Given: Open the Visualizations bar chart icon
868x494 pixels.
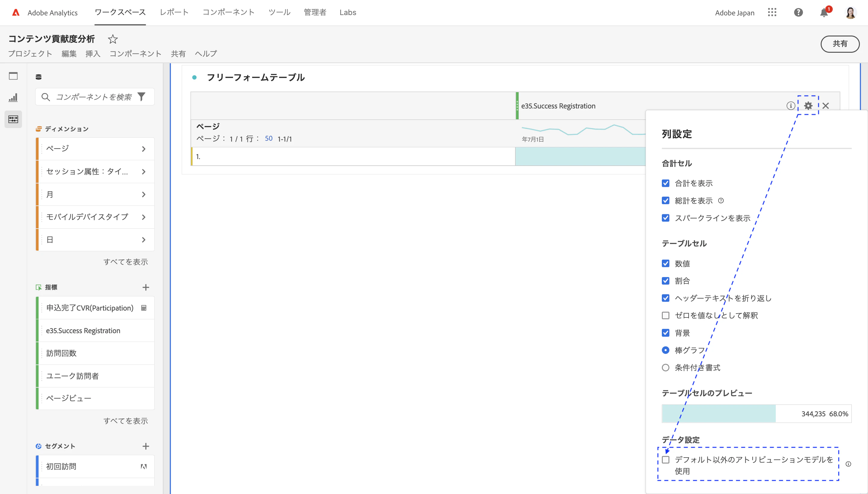Looking at the screenshot, I should 13,98.
